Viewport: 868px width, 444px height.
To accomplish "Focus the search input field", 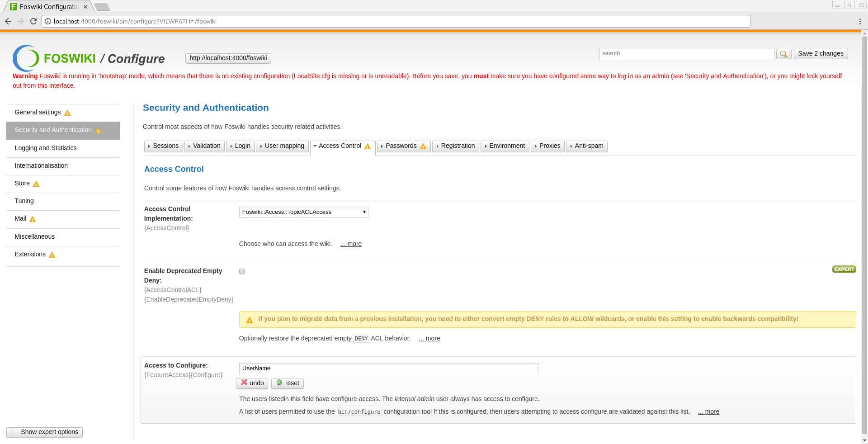I will pos(687,54).
